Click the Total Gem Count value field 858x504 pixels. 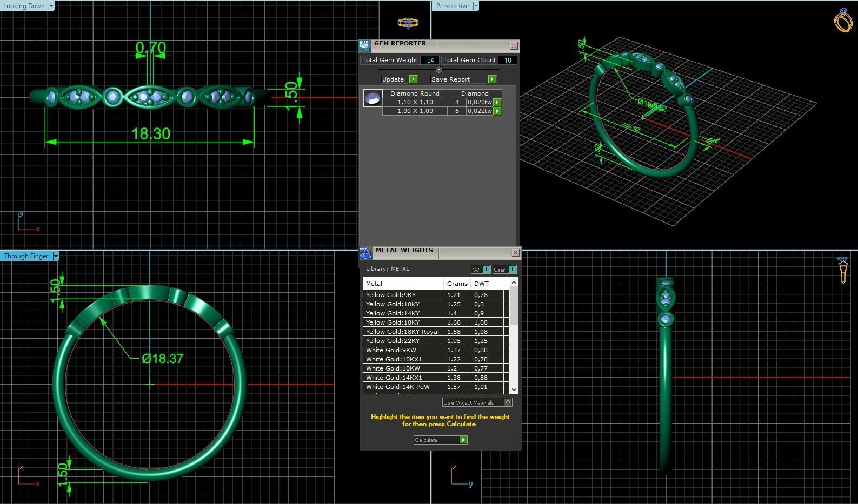[x=508, y=61]
